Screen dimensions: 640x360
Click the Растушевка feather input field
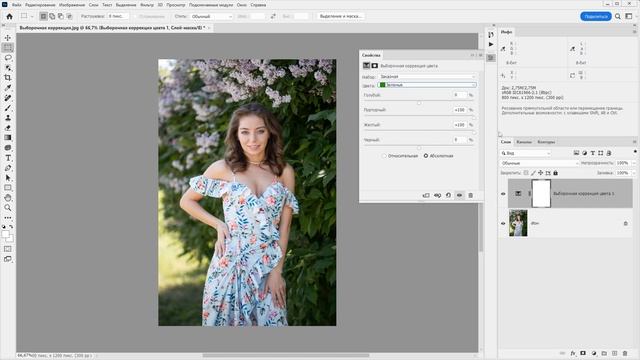(118, 16)
